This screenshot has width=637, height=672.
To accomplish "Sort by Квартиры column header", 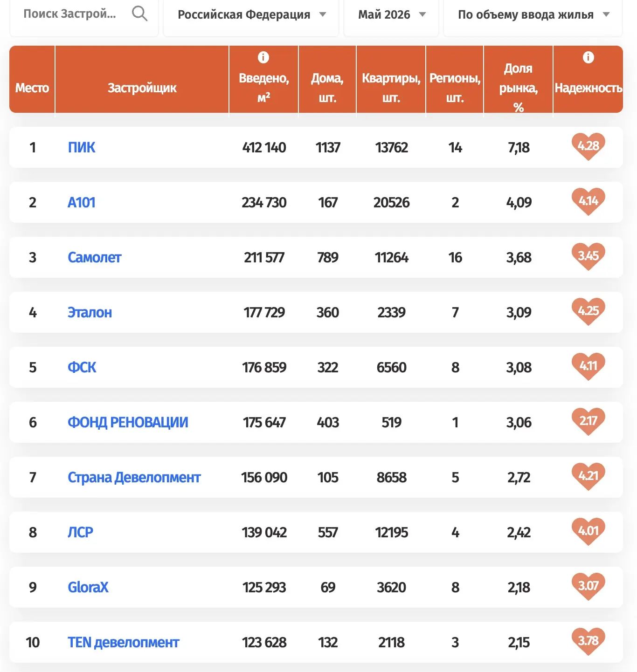I will 391,88.
